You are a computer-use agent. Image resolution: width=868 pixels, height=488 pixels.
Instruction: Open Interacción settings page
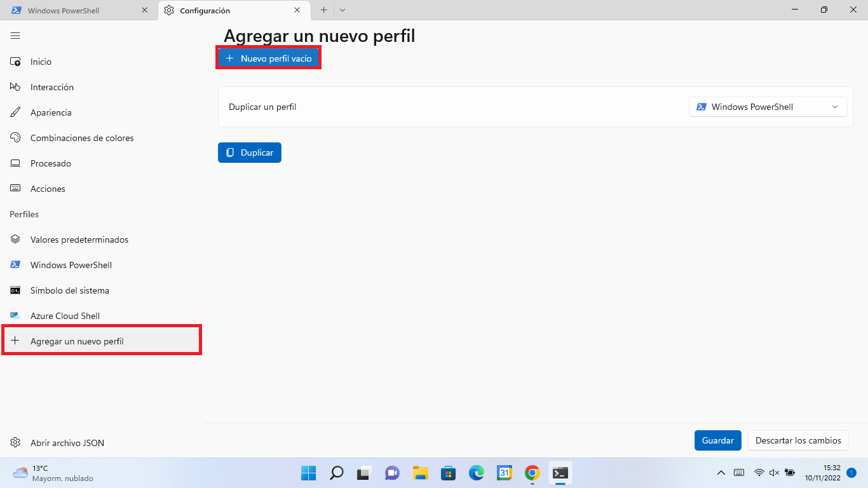102,87
